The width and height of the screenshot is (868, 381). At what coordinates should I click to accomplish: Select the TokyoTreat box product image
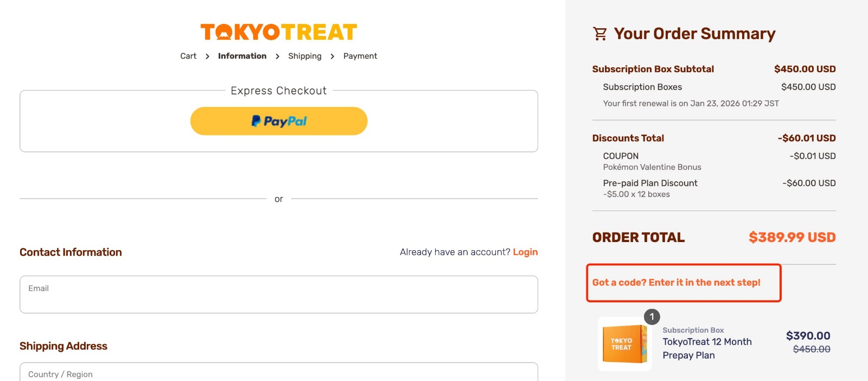[x=624, y=344]
